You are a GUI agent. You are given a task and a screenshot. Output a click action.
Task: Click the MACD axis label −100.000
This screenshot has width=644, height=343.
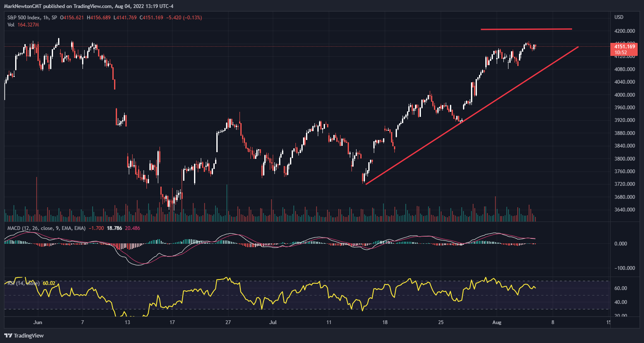pos(624,268)
